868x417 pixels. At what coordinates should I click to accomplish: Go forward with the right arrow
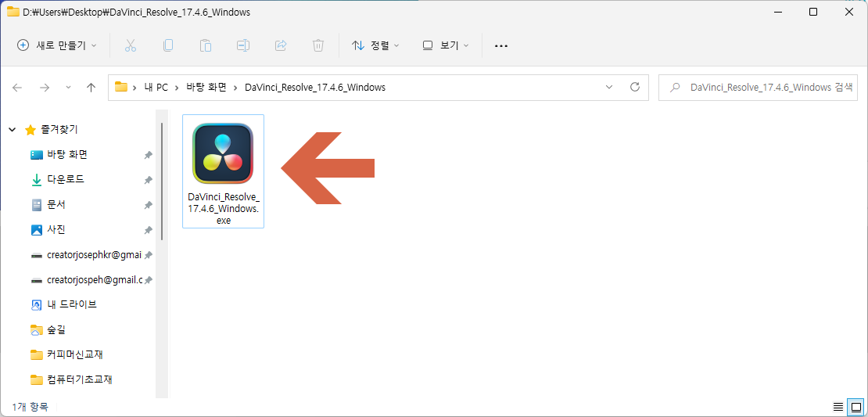45,88
